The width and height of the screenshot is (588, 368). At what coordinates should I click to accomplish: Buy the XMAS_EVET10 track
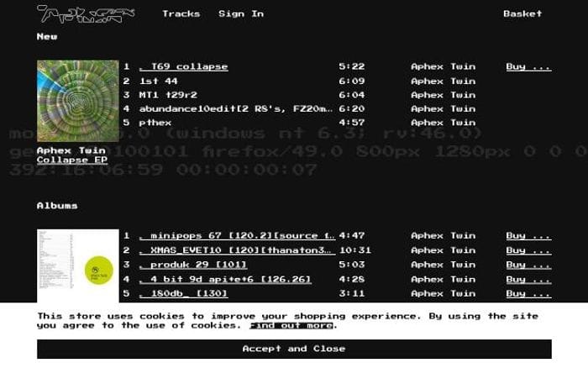click(x=528, y=250)
